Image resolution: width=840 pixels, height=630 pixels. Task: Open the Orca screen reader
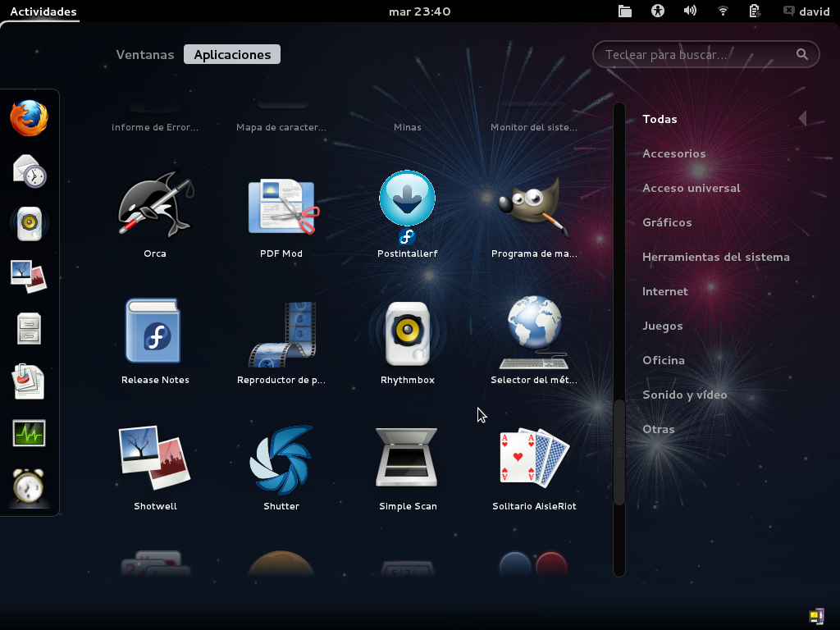pos(155,207)
